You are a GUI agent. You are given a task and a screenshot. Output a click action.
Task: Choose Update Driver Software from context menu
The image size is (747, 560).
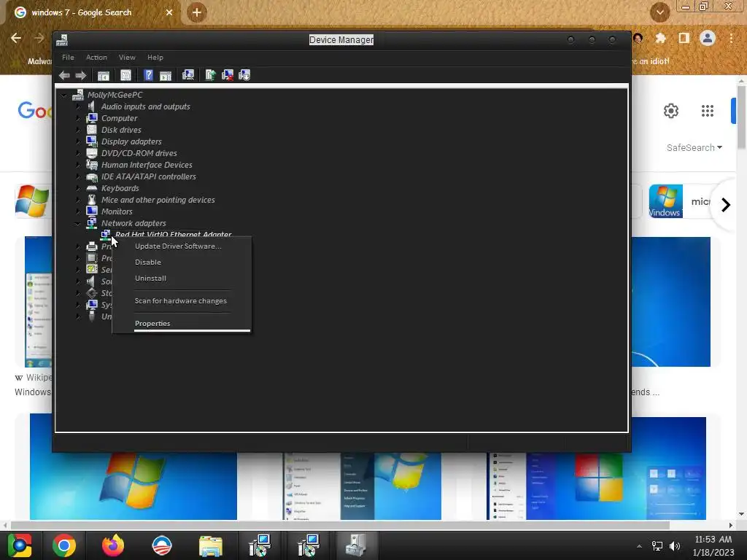182,246
